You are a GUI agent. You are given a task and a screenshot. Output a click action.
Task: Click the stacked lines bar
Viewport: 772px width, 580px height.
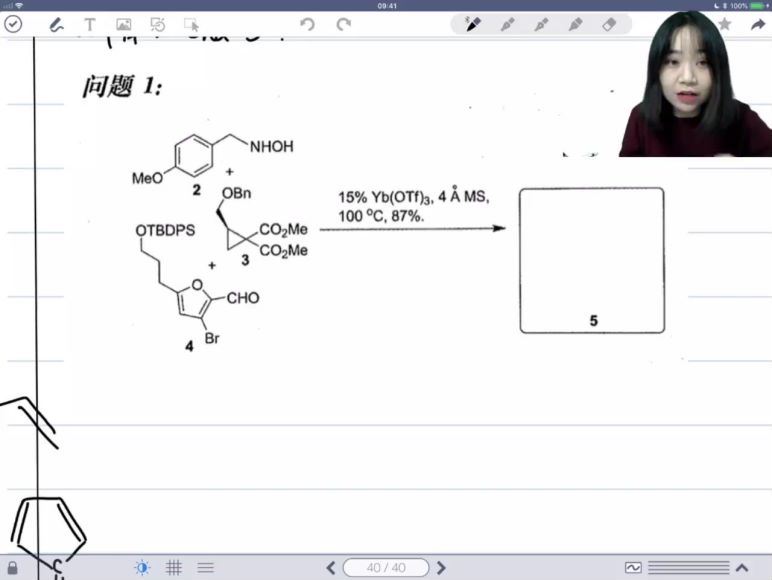[688, 568]
